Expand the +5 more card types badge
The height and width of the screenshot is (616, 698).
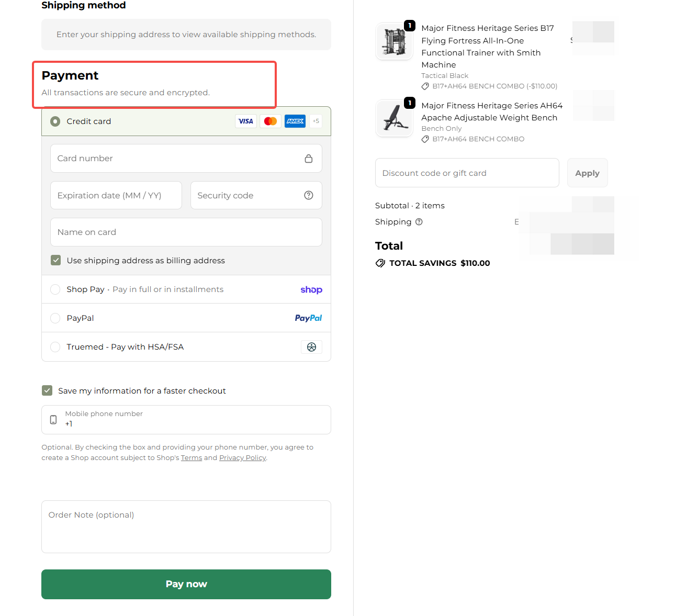tap(316, 121)
